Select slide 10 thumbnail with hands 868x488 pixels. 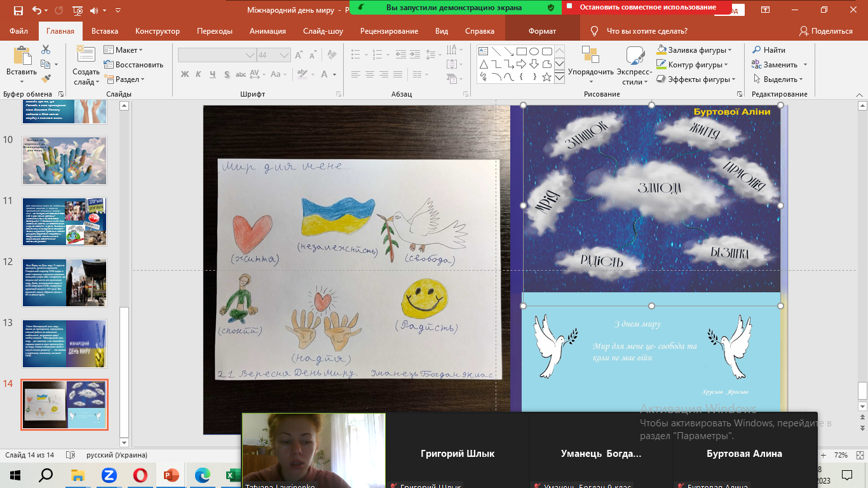point(65,161)
